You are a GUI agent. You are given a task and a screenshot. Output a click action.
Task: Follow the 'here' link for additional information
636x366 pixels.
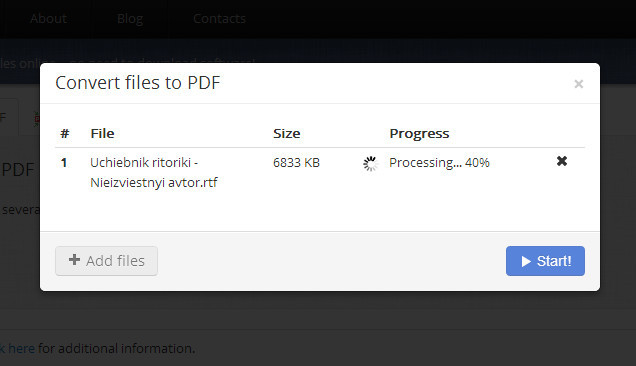point(21,349)
